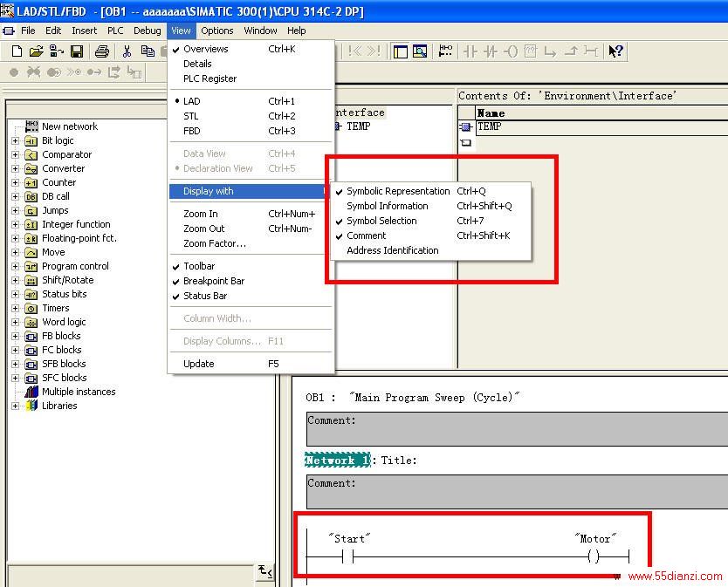Expand the Timers tree node

click(16, 308)
